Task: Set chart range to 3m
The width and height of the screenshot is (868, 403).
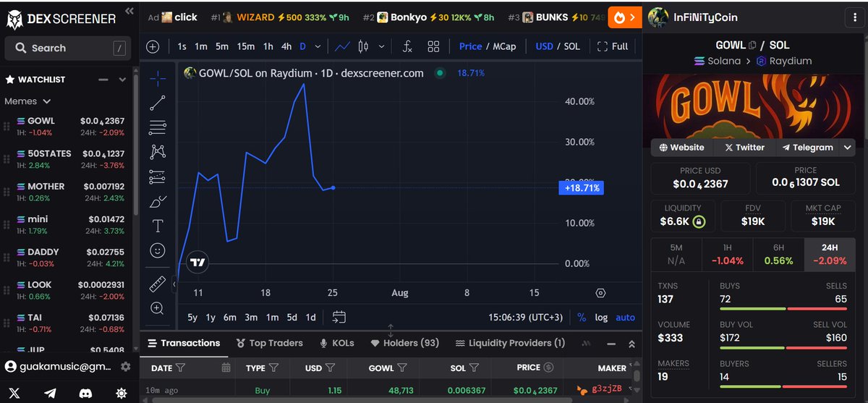Action: 251,317
